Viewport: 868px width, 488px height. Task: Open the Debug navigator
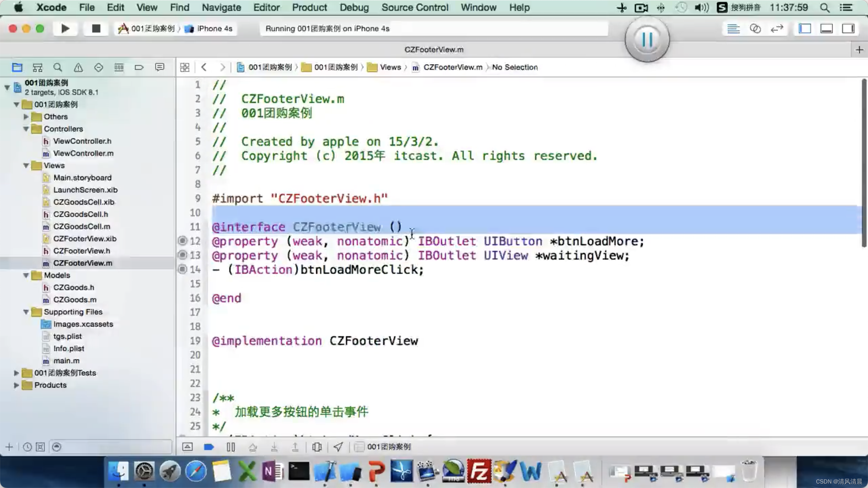(x=119, y=67)
